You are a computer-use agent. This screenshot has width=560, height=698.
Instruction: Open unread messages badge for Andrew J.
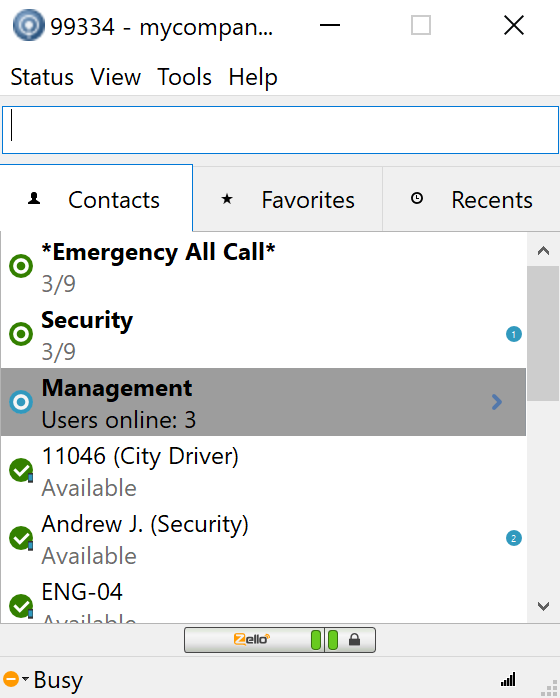click(x=514, y=538)
